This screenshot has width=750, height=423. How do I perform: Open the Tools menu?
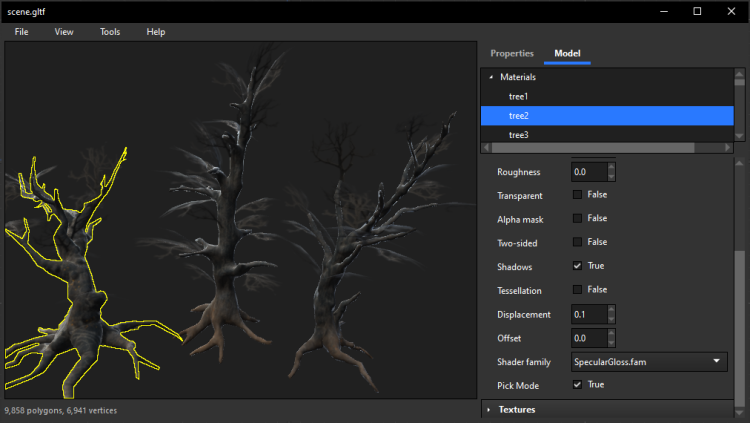pos(110,32)
